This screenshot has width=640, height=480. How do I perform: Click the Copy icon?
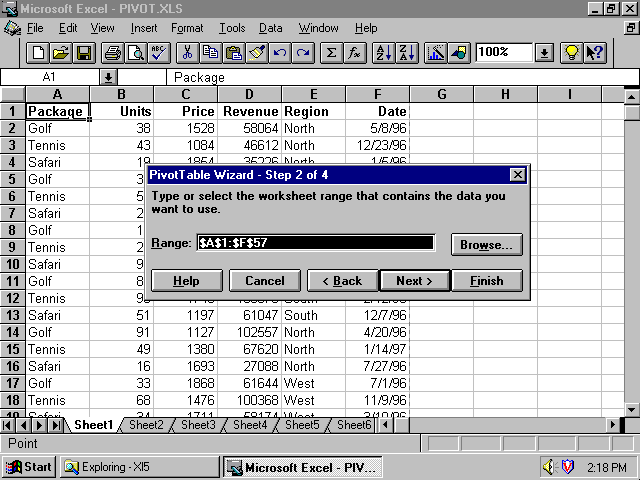pyautogui.click(x=211, y=53)
